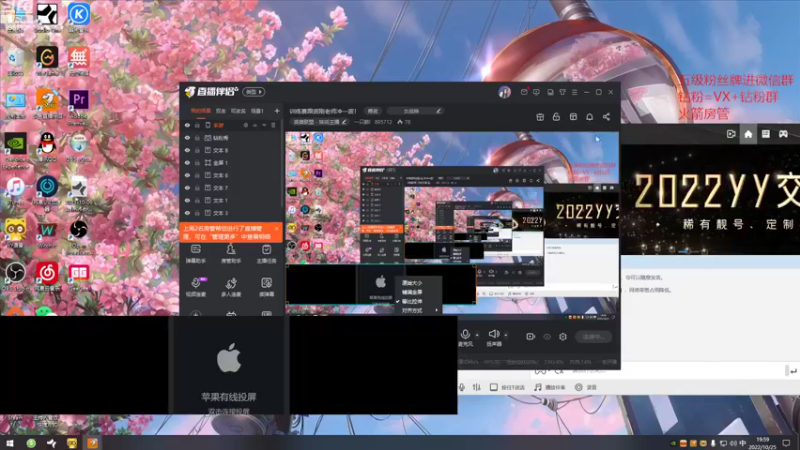
Task: Open the 主播任务 tool
Action: tap(266, 254)
